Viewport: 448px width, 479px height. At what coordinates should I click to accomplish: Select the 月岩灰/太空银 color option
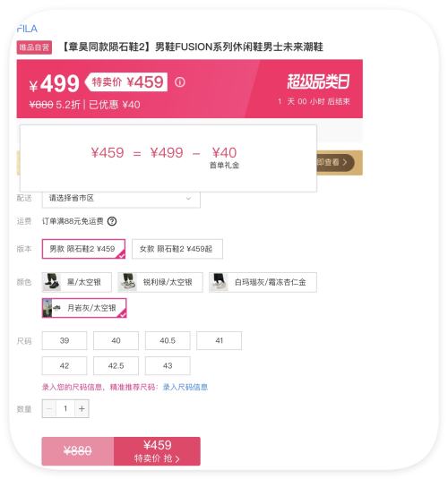coord(84,308)
